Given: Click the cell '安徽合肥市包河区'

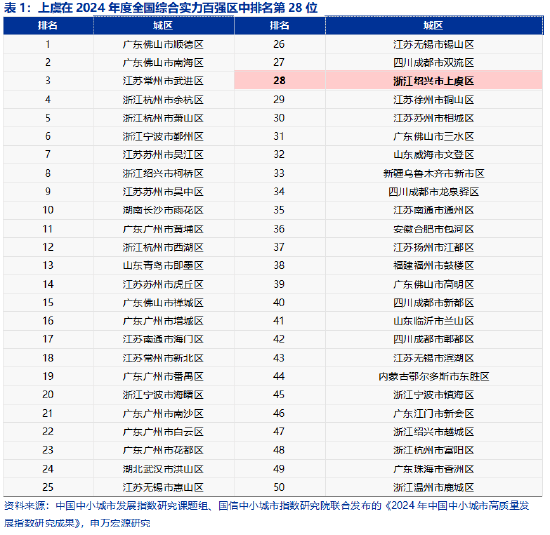Looking at the screenshot, I should (434, 229).
